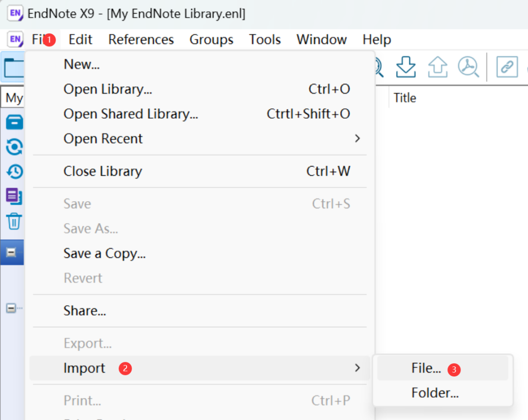
Task: Click the Open Link chain icon
Action: click(507, 66)
